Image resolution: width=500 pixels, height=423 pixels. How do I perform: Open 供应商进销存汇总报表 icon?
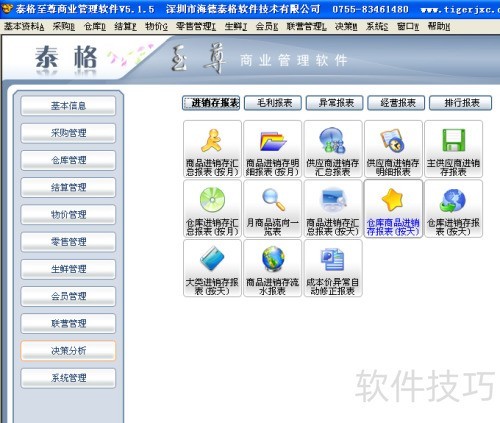click(x=333, y=149)
